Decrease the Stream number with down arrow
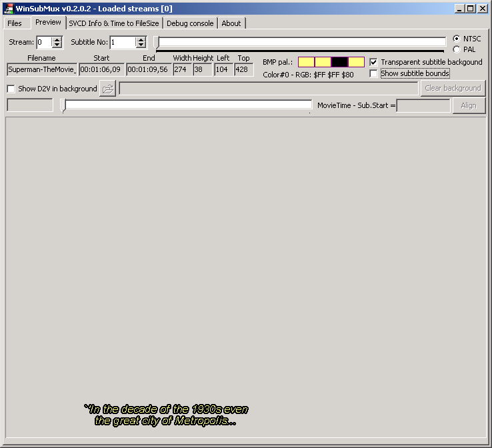Image resolution: width=492 pixels, height=448 pixels. 57,45
